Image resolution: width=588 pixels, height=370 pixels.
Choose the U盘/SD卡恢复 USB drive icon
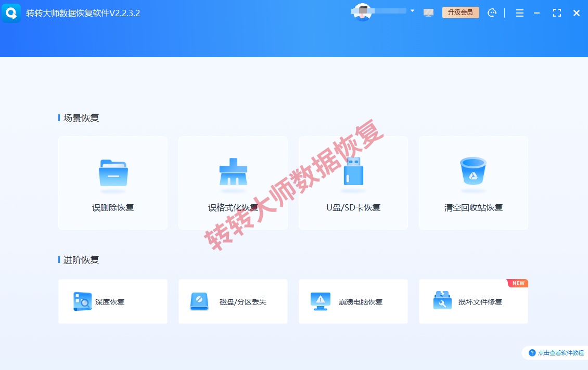pos(353,171)
